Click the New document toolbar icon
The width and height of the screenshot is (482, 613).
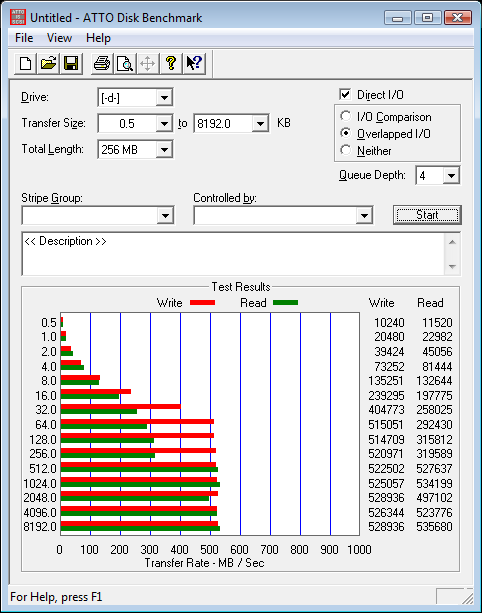coord(25,63)
